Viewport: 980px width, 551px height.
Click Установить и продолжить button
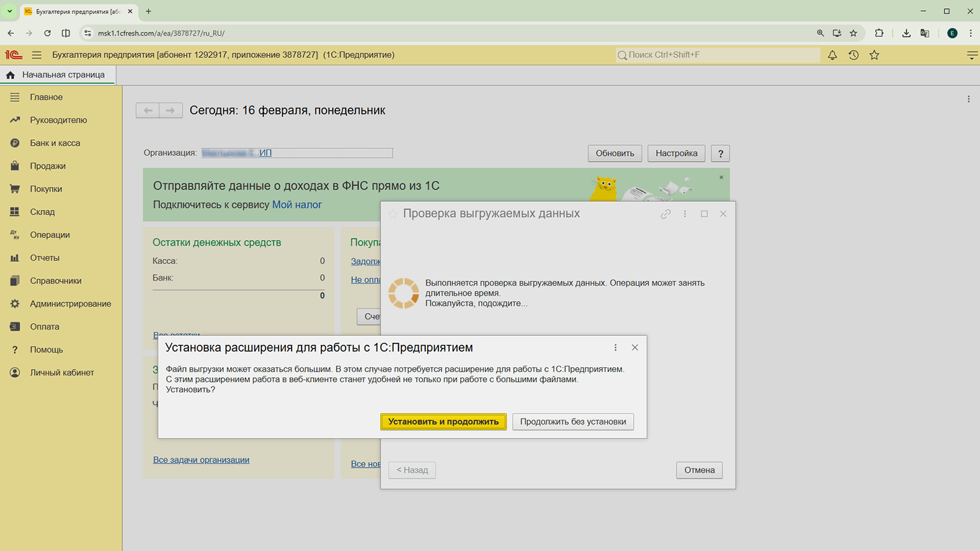(x=443, y=422)
